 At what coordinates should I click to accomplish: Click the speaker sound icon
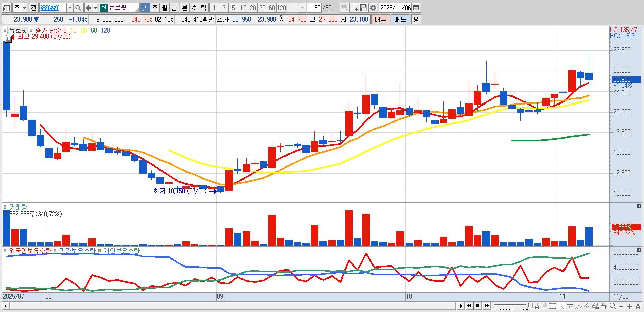click(x=88, y=8)
